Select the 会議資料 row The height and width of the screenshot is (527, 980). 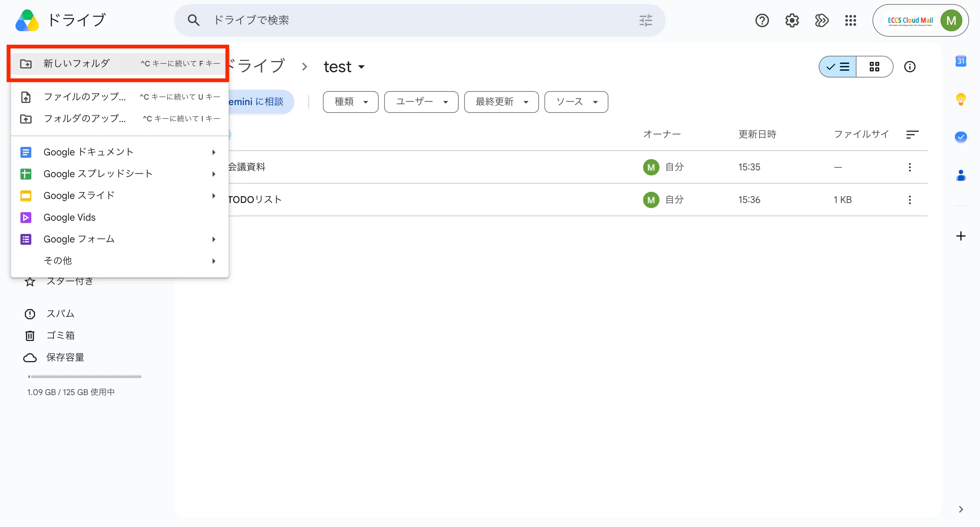(x=578, y=167)
